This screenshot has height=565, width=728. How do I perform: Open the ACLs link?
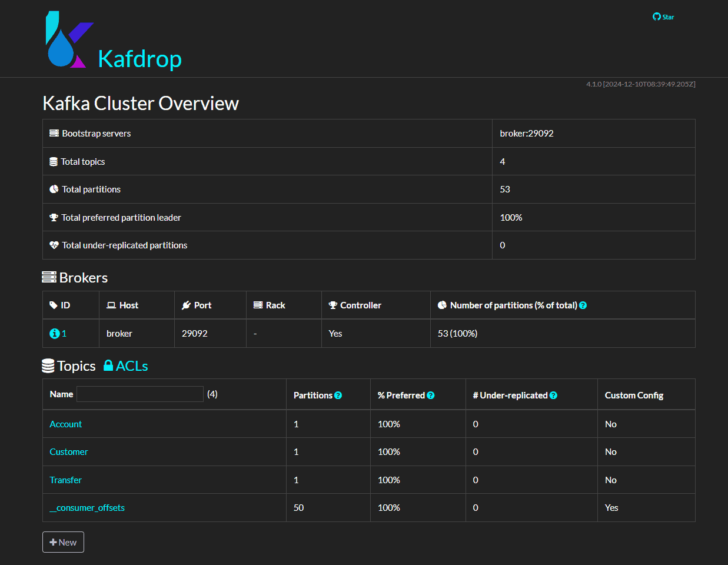(x=132, y=366)
